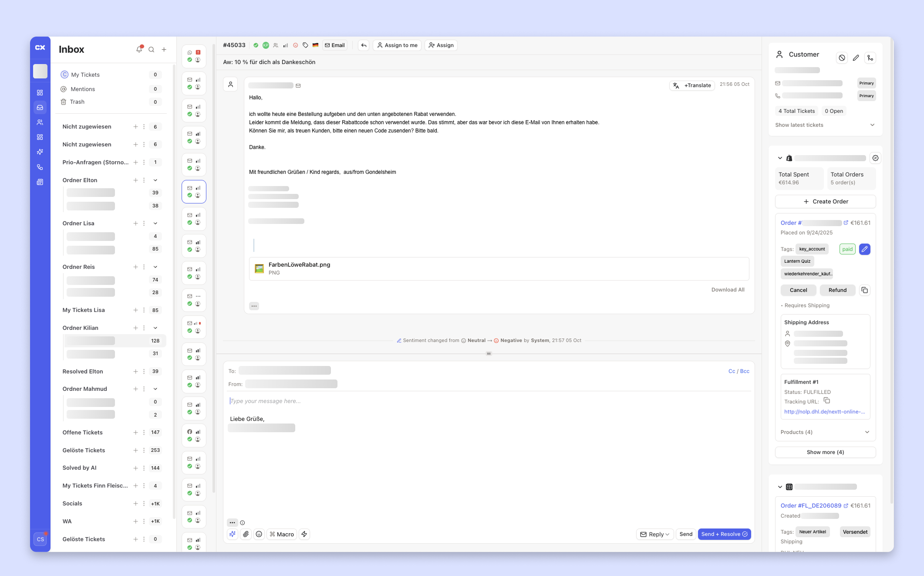Screen dimensions: 924x576
Task: Click the notification bell icon
Action: 139,49
